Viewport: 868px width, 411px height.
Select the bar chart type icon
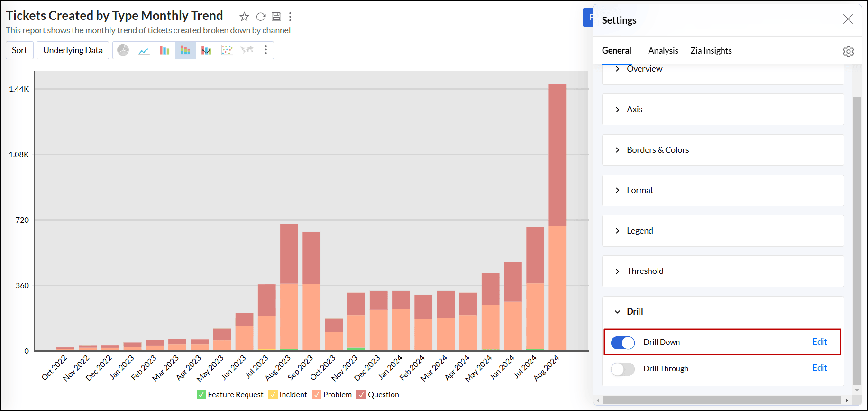[x=164, y=50]
